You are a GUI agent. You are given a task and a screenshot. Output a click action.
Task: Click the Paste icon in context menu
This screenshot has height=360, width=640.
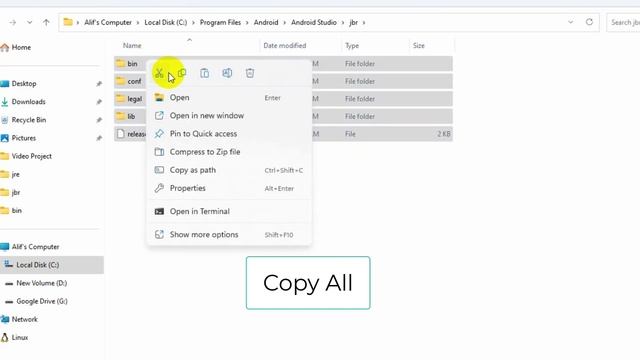click(204, 73)
